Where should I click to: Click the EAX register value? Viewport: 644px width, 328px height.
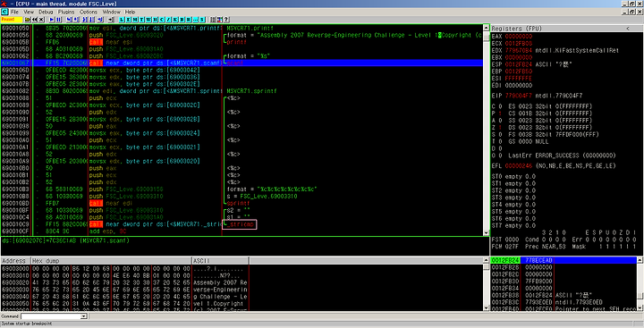pos(518,37)
